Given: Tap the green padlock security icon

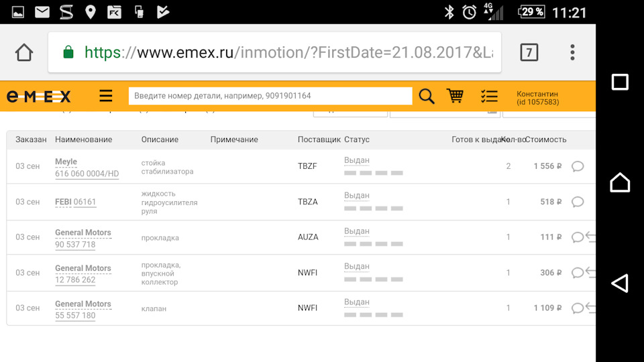Looking at the screenshot, I should click(68, 52).
